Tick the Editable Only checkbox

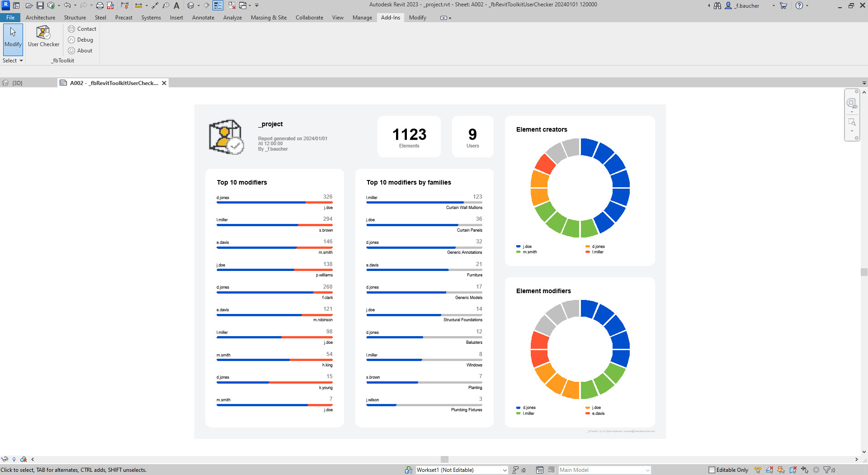tap(712, 470)
